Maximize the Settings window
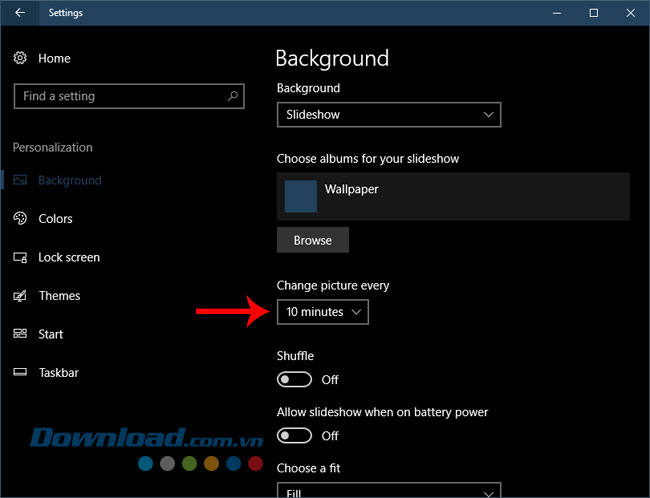 593,13
